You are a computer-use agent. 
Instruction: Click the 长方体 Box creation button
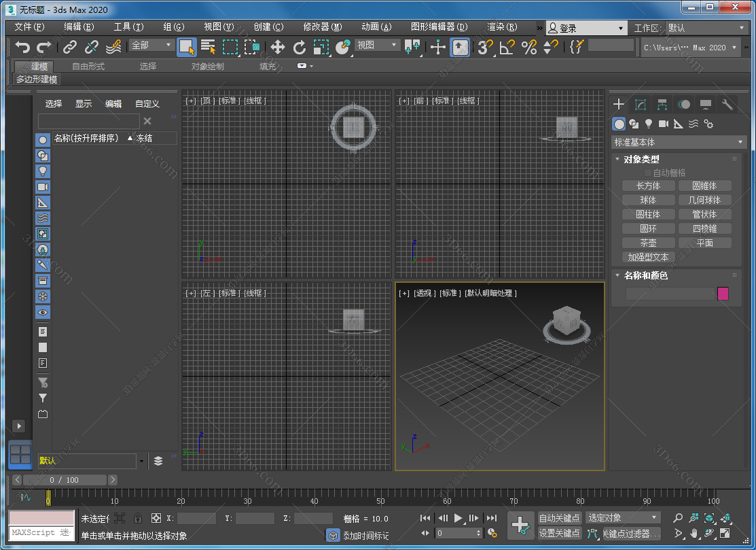pyautogui.click(x=647, y=185)
